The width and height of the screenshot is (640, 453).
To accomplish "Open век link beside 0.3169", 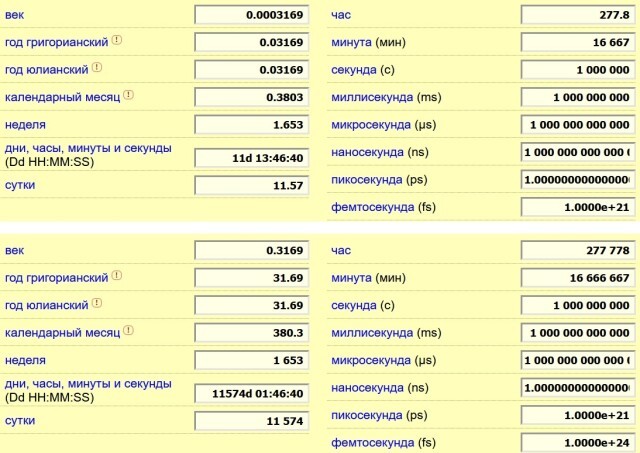I will pos(14,251).
